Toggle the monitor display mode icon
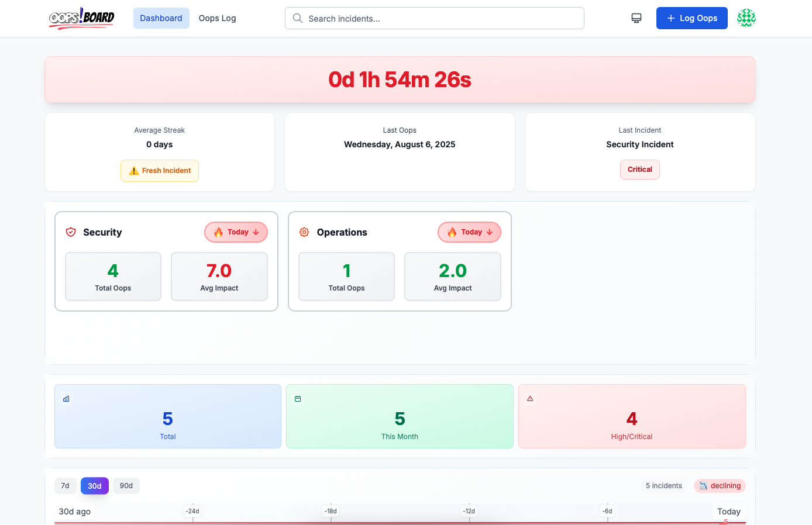 click(636, 18)
